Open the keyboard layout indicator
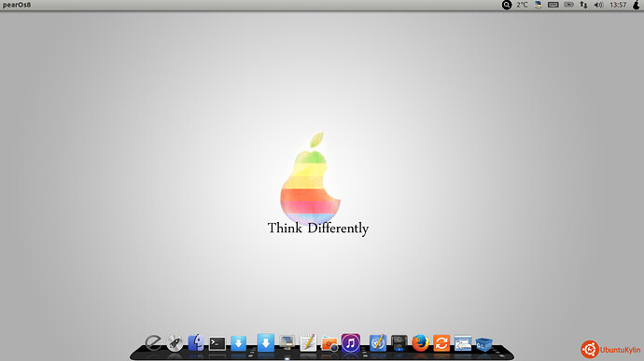 tap(553, 5)
